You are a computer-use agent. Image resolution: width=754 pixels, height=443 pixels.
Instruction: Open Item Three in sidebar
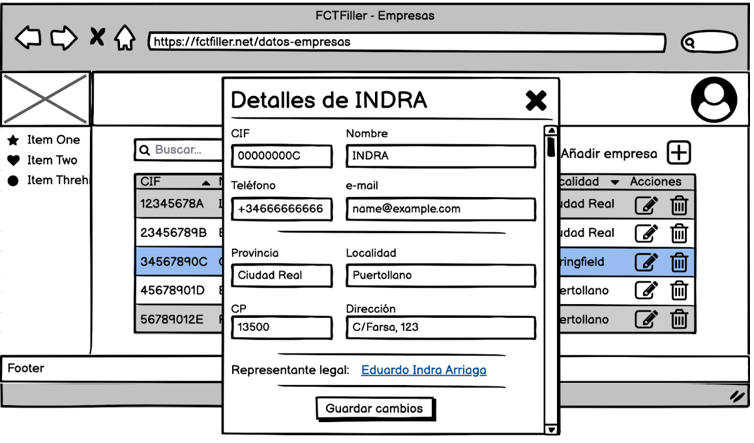(x=58, y=180)
